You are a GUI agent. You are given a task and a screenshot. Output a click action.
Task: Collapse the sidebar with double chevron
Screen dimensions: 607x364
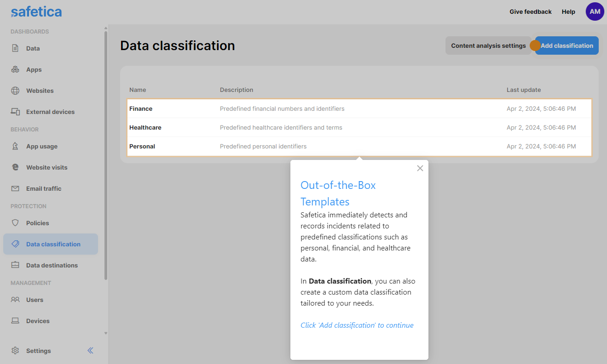[x=90, y=351]
